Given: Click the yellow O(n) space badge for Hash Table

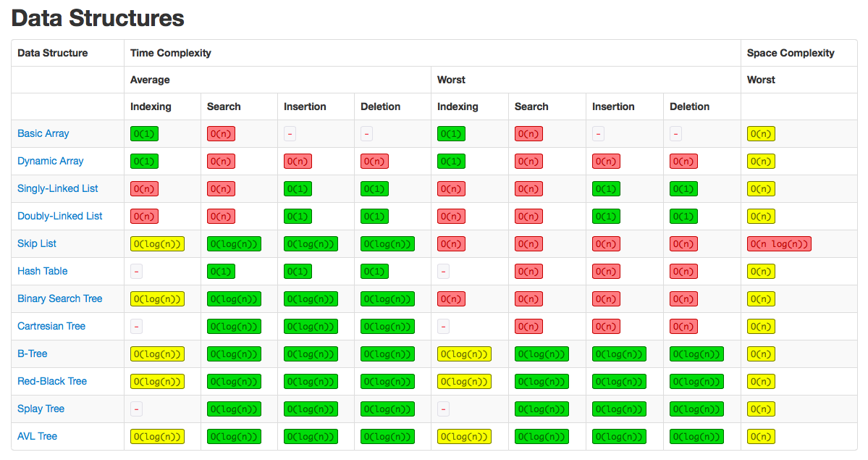Looking at the screenshot, I should [x=761, y=271].
